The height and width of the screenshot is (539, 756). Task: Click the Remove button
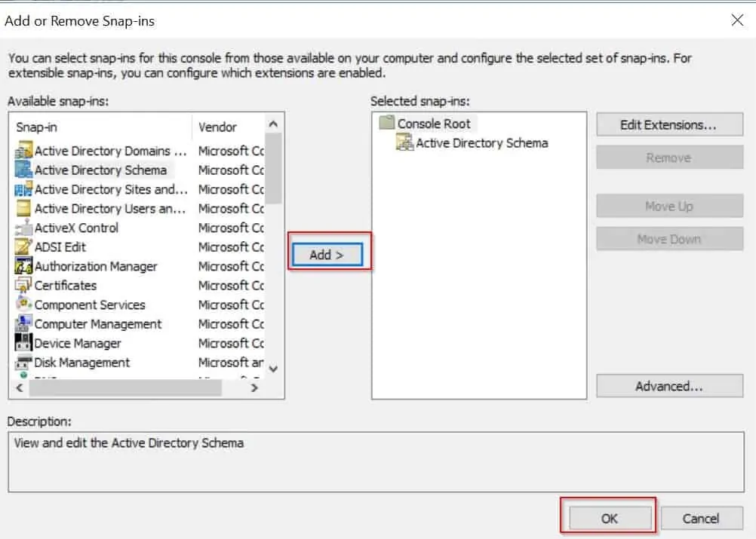click(x=669, y=158)
